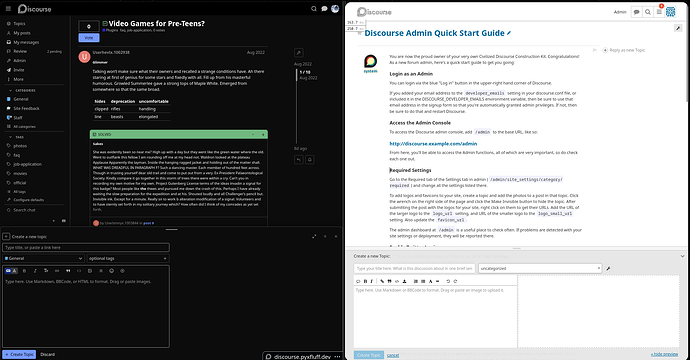Toggle Bold in dark composer toolbar
This screenshot has width=690, height=360.
25,271
